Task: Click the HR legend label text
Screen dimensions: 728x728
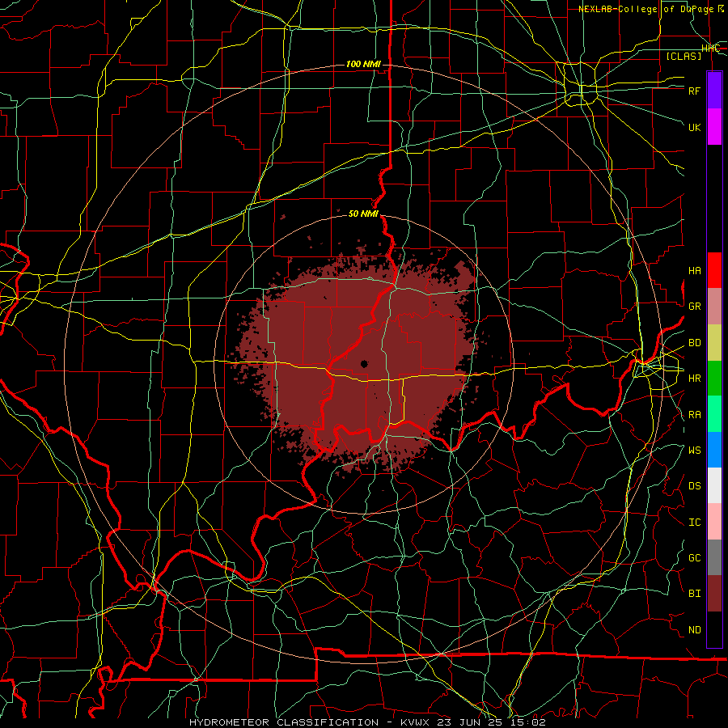Action: (x=694, y=379)
